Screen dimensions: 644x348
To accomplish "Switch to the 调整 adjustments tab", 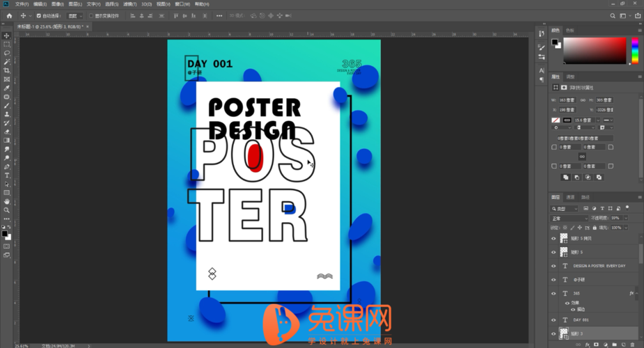I will (x=570, y=77).
